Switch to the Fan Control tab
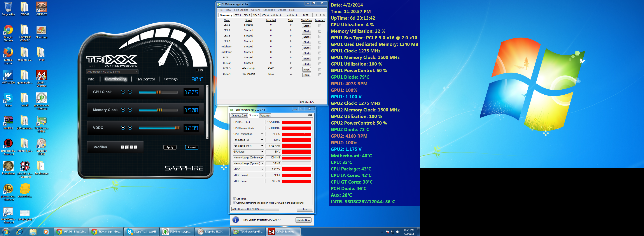 pos(145,79)
